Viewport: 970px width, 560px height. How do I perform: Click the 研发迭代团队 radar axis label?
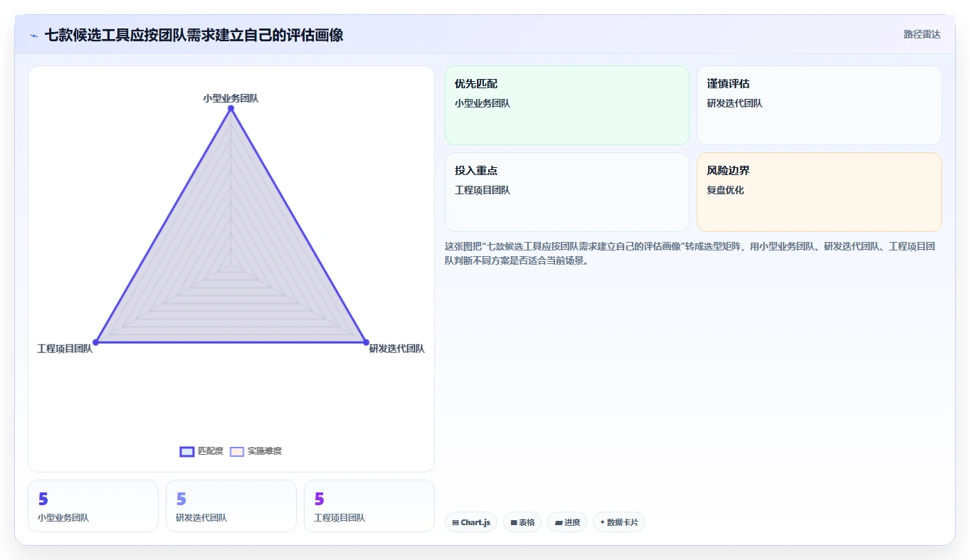click(396, 349)
